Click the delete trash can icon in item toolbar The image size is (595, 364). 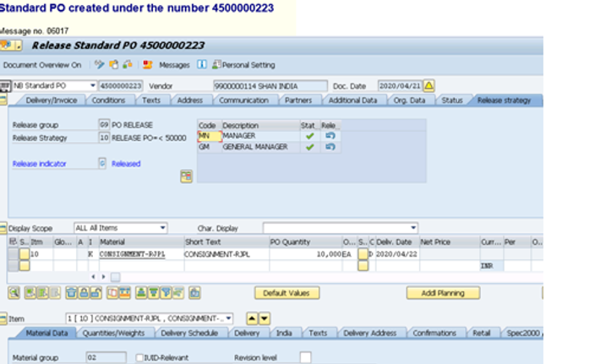pos(71,293)
